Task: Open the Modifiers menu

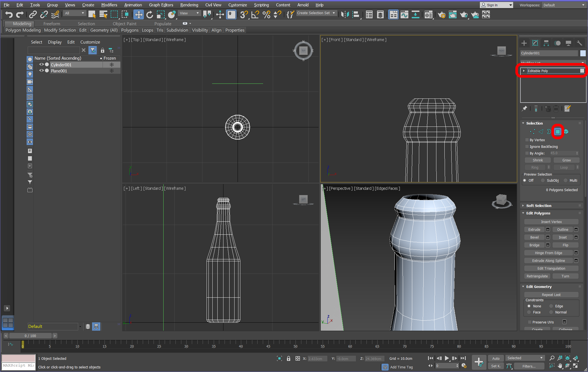Action: 109,5
